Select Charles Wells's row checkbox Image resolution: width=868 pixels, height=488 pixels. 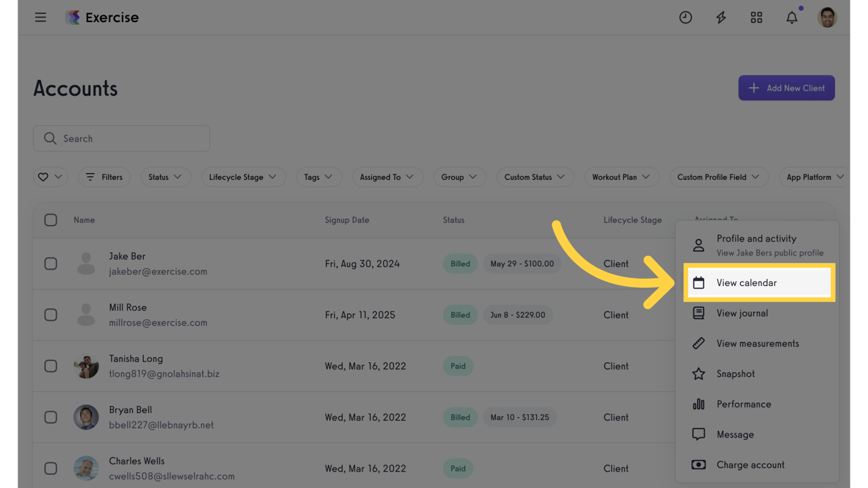click(51, 468)
